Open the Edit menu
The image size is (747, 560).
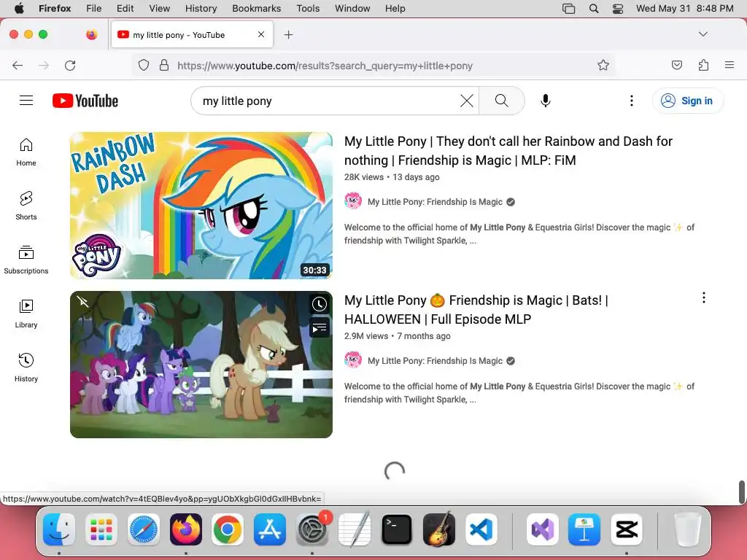click(125, 8)
